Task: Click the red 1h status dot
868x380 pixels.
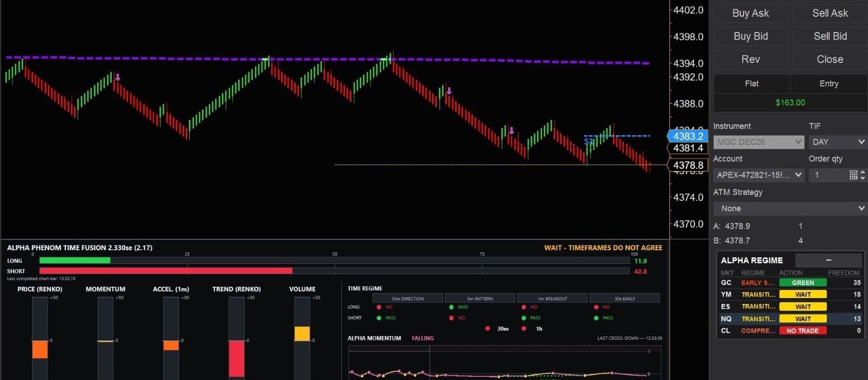Action: coord(524,328)
